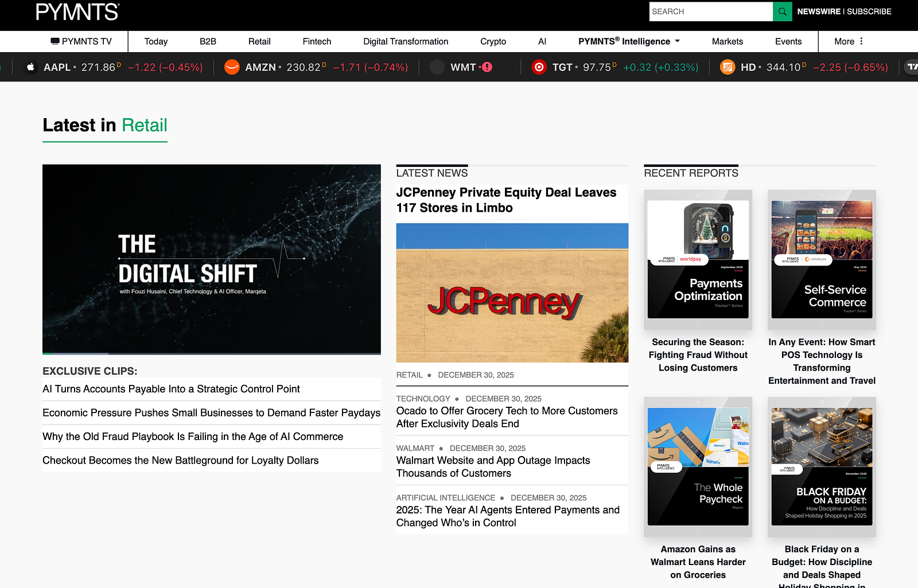The image size is (918, 588).
Task: Go to the Today section
Action: point(156,41)
